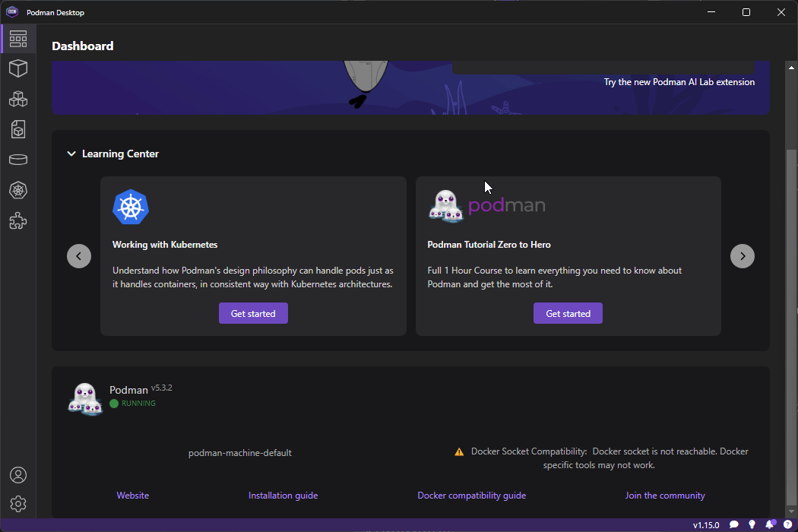The width and height of the screenshot is (798, 532).
Task: Click the scrollbar up arrow
Action: [x=791, y=67]
